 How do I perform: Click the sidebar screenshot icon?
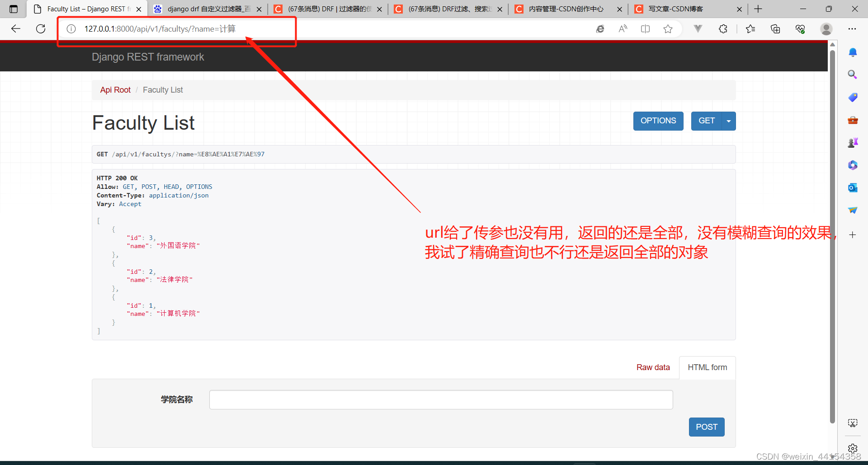point(853,423)
